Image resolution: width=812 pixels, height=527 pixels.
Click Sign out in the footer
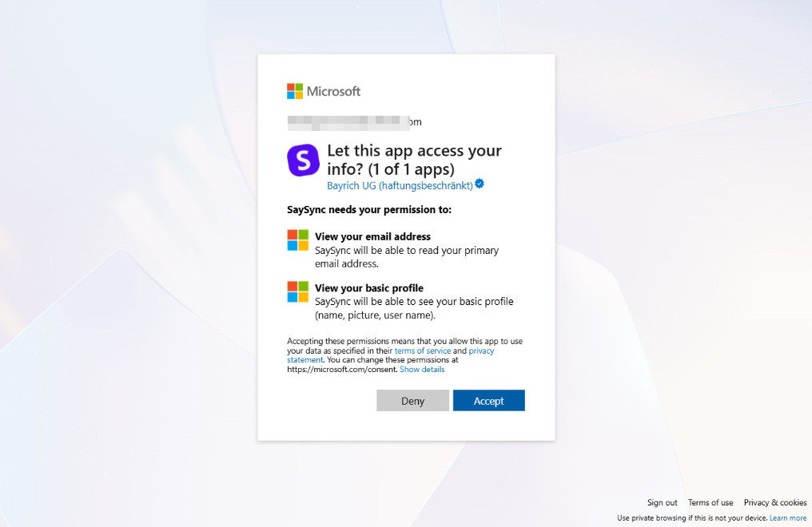pos(663,503)
